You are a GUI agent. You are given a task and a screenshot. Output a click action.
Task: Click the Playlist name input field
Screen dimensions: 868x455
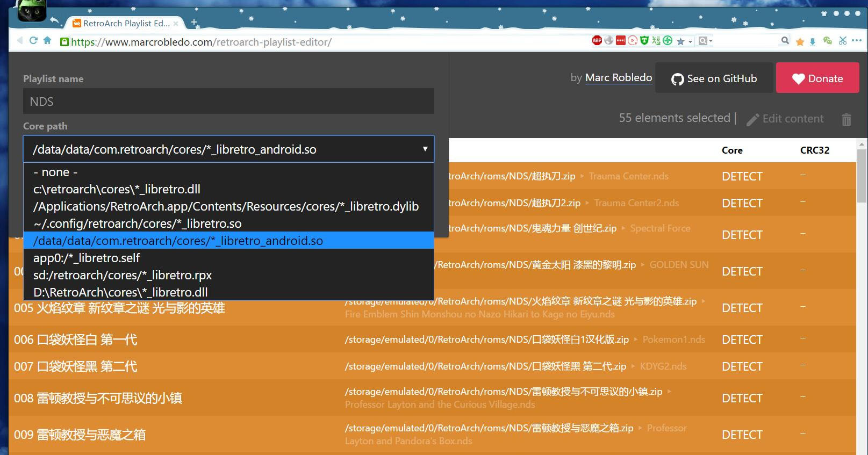point(228,101)
